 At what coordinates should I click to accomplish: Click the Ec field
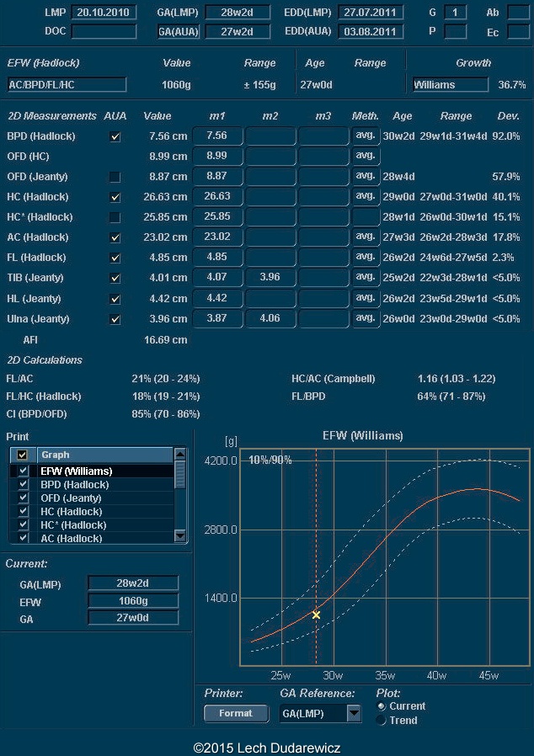pyautogui.click(x=519, y=32)
